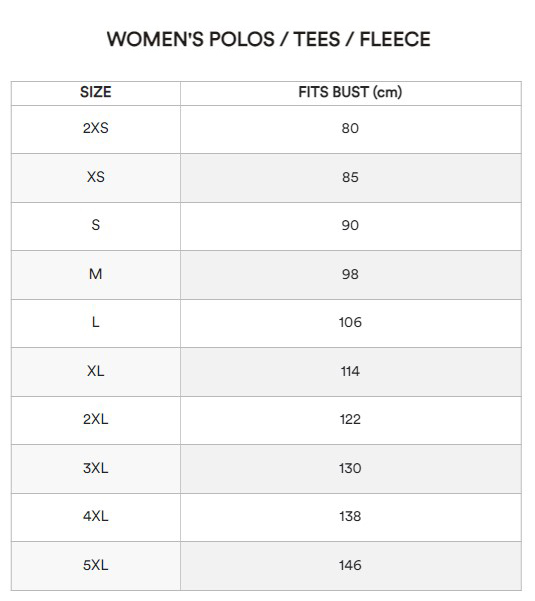Select the L size cell
The image size is (535, 601).
[95, 322]
